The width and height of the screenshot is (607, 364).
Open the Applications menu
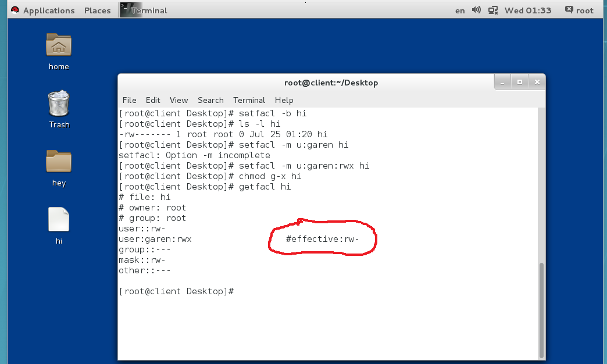pyautogui.click(x=49, y=10)
